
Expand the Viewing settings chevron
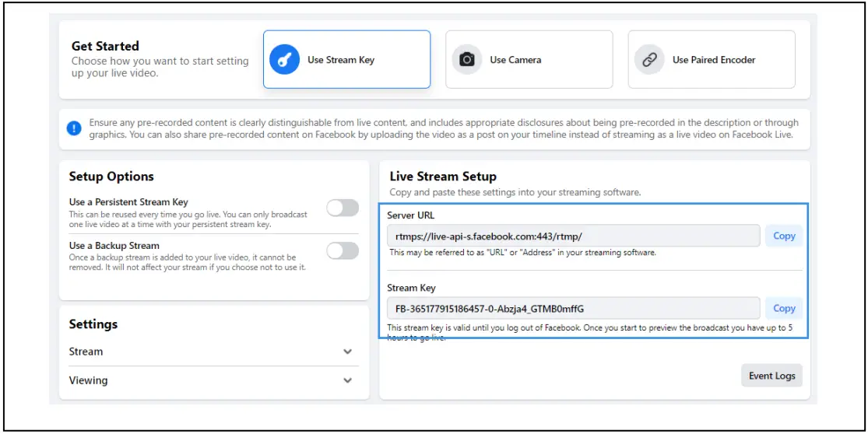coord(348,380)
